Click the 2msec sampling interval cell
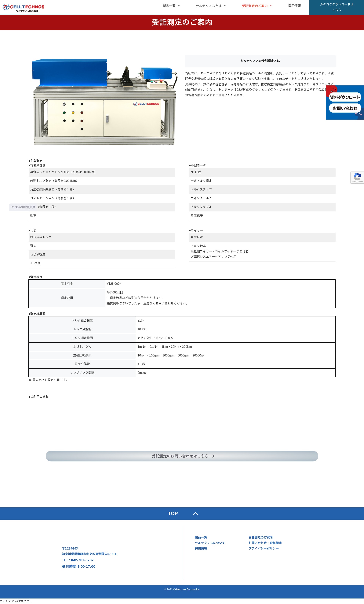This screenshot has width=364, height=604. 236,373
